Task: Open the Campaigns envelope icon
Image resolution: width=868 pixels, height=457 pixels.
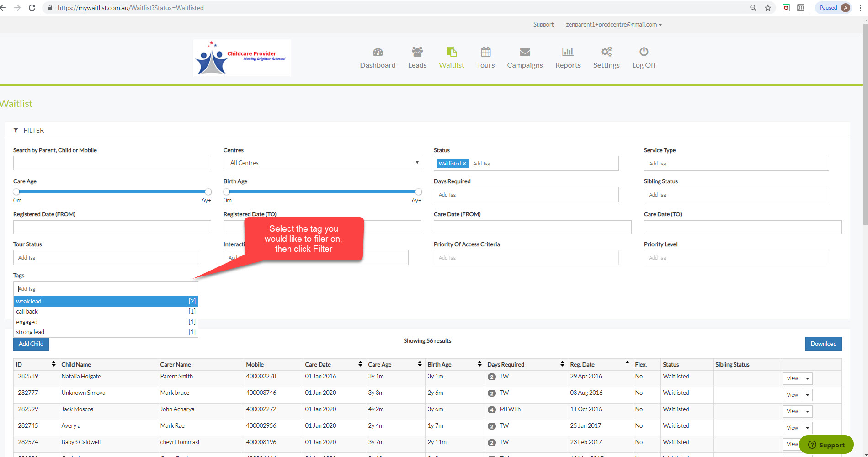Action: (x=525, y=52)
